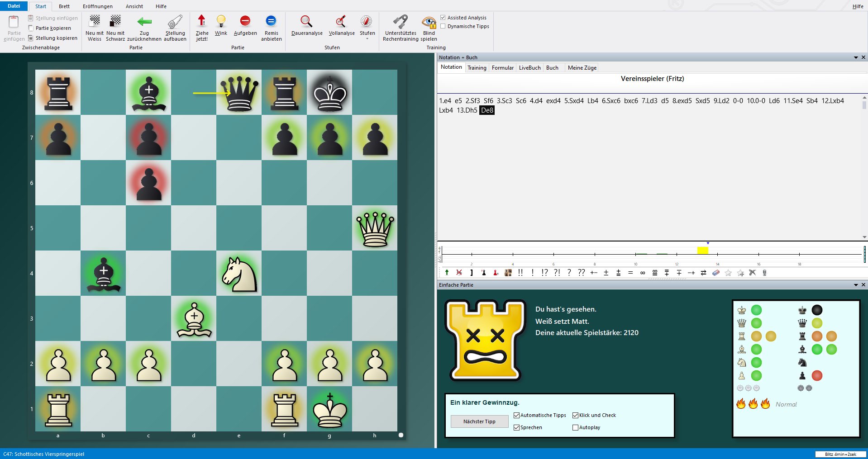Toggle Klick und Check option
The width and height of the screenshot is (868, 459).
pos(575,415)
